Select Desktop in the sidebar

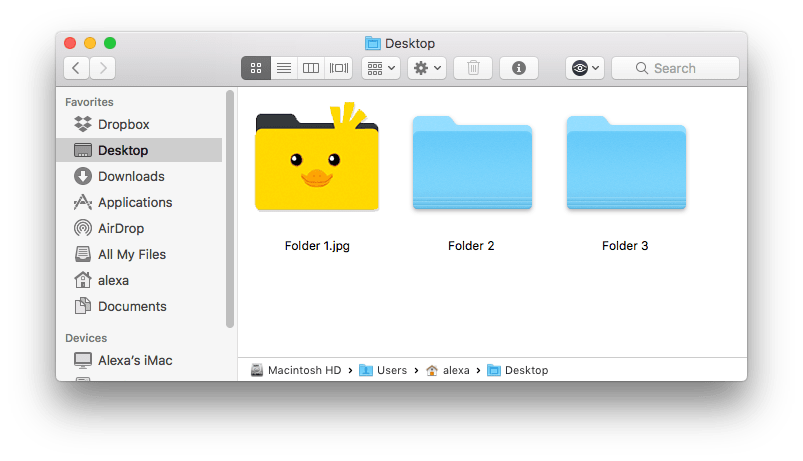click(x=139, y=150)
